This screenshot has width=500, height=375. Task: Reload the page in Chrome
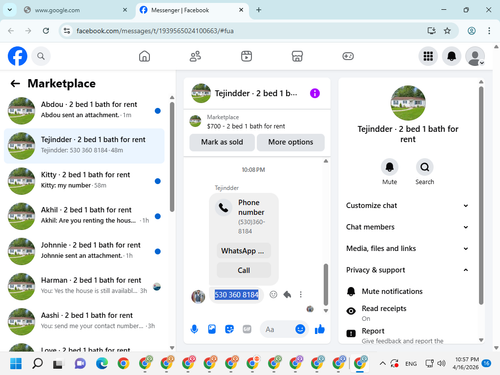coord(46,31)
